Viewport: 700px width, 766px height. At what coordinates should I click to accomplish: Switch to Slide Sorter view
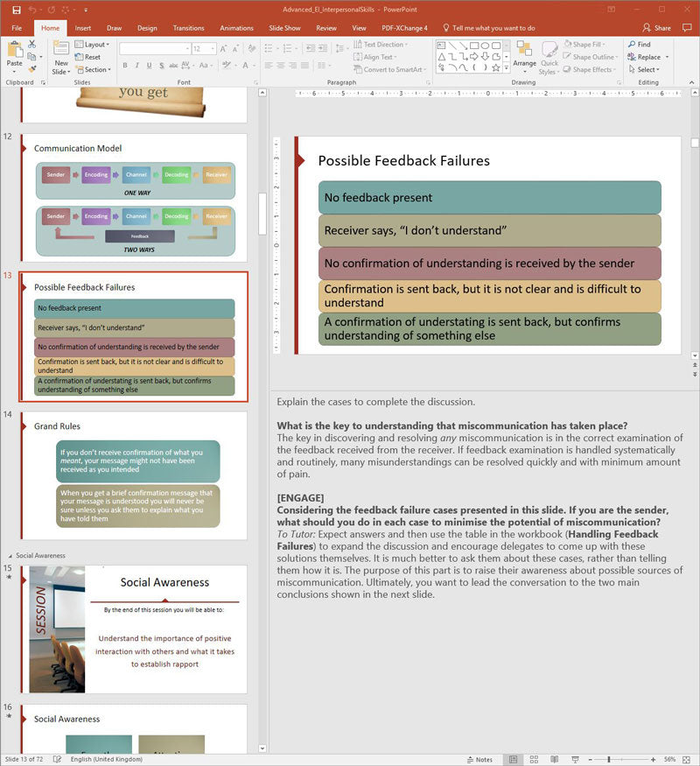click(x=534, y=760)
